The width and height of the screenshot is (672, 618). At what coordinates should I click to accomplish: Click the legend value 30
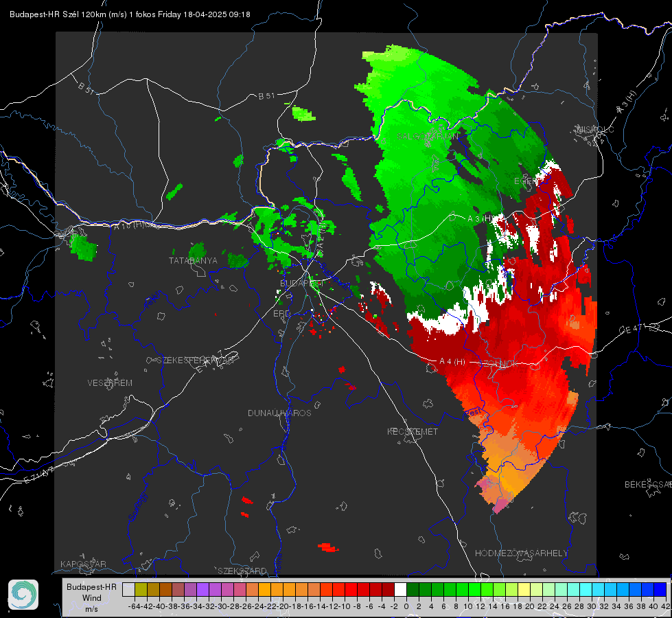(592, 606)
